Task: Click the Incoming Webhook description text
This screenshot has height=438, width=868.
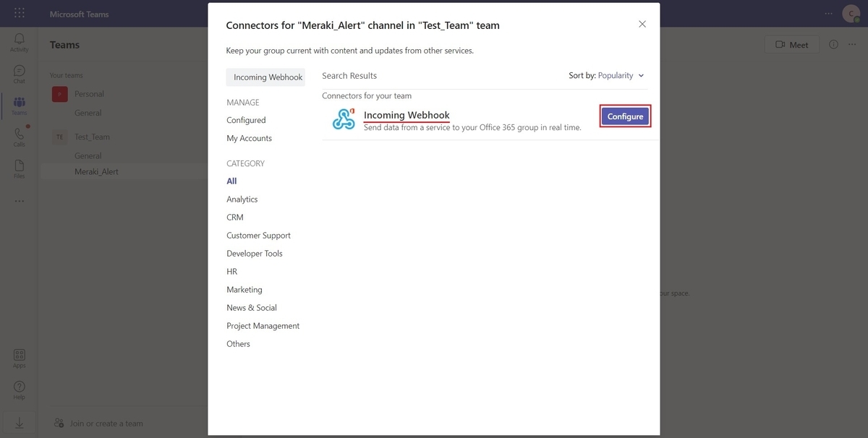Action: [x=472, y=128]
